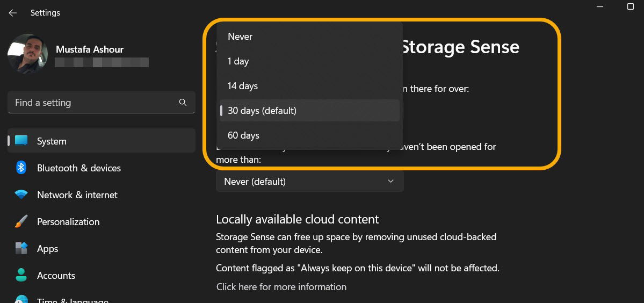This screenshot has height=303, width=644.
Task: Click the Apps icon in sidebar
Action: click(x=21, y=248)
